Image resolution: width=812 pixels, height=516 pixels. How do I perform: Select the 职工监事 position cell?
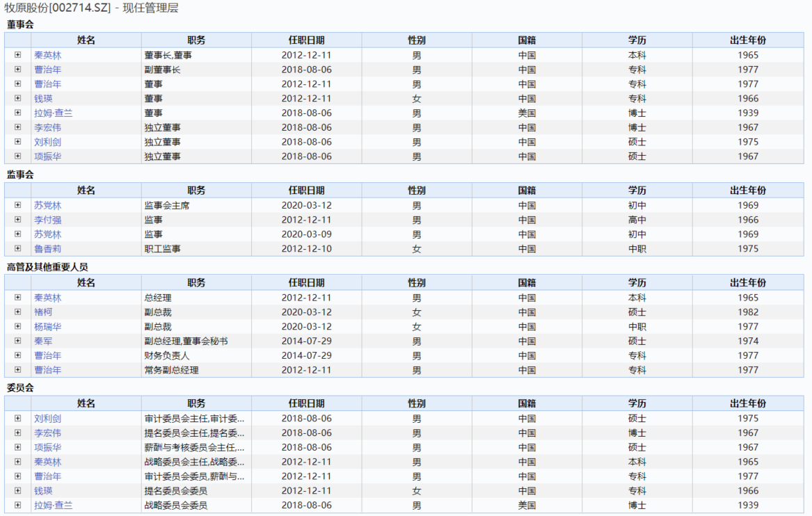pos(196,249)
